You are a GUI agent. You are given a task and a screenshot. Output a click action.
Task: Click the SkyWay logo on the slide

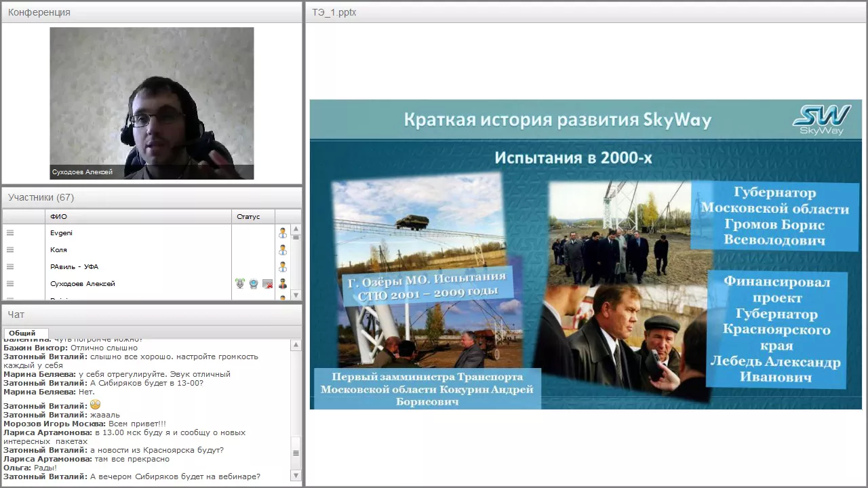[822, 120]
